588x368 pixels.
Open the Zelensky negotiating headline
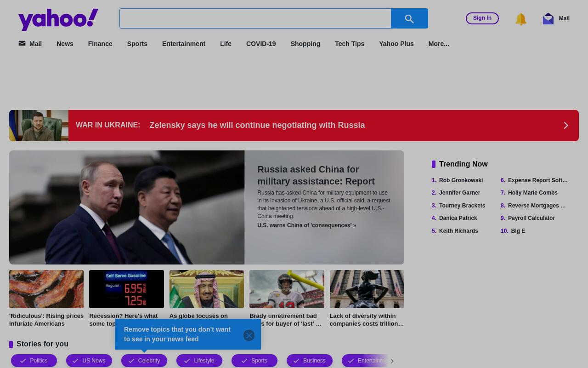point(257,125)
